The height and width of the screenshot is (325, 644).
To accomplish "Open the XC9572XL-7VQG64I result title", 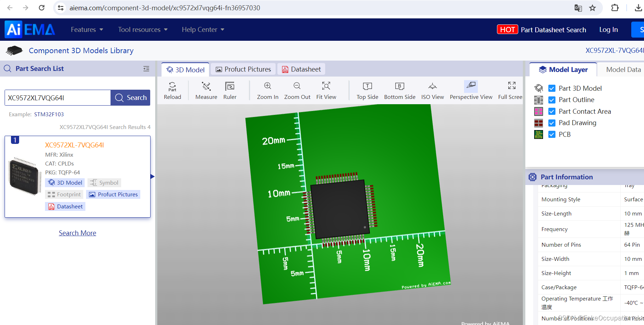I will (x=74, y=145).
